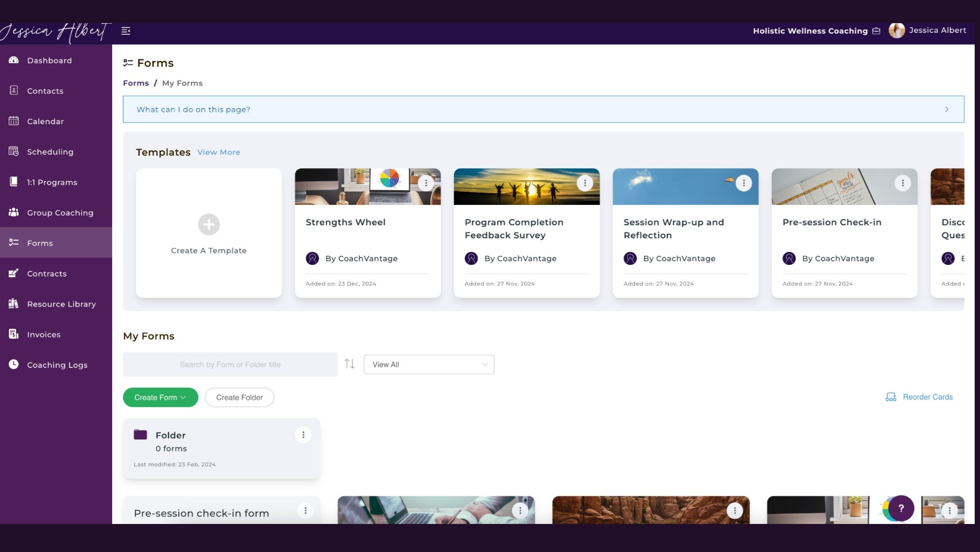Navigate to Resource Library
980x552 pixels.
(56, 304)
